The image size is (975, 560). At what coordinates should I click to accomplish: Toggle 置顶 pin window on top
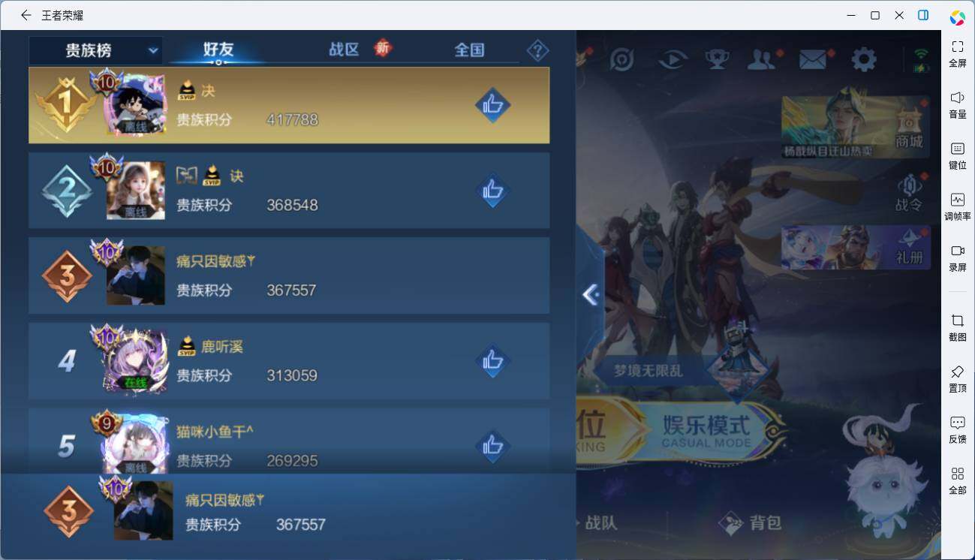(957, 379)
